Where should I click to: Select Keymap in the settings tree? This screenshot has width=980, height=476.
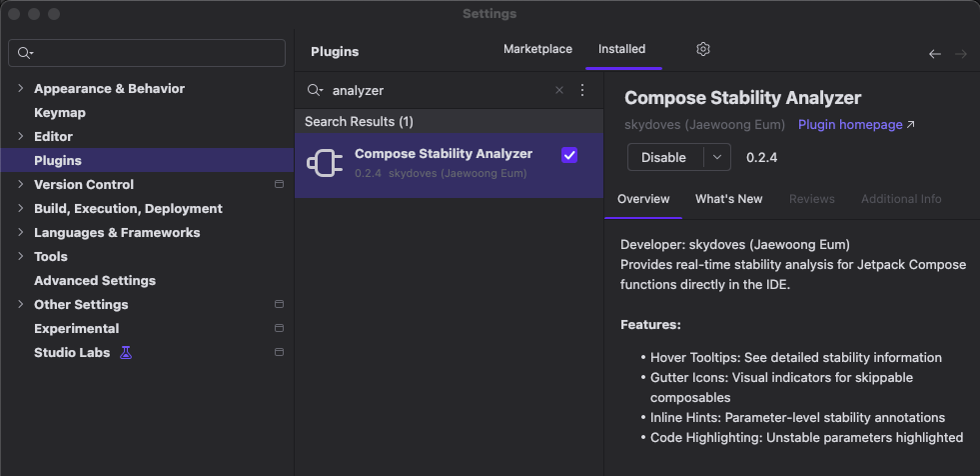[60, 113]
